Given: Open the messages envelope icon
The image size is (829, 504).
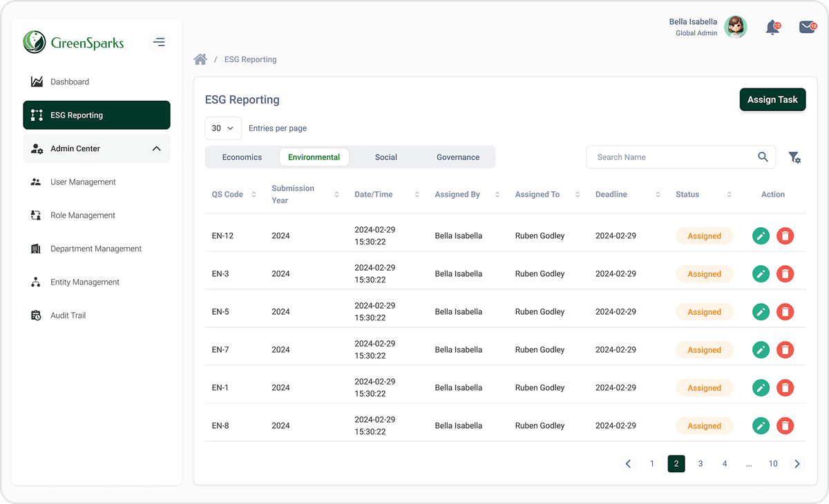Looking at the screenshot, I should pos(806,26).
